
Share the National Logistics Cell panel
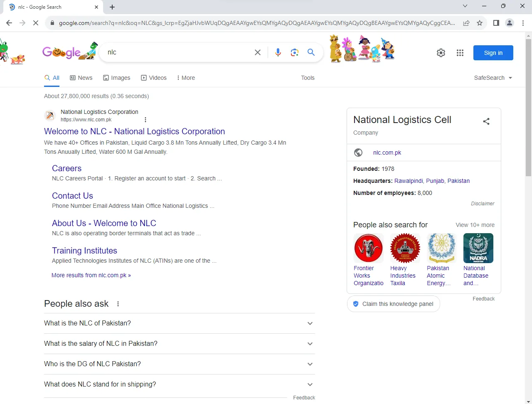(486, 121)
